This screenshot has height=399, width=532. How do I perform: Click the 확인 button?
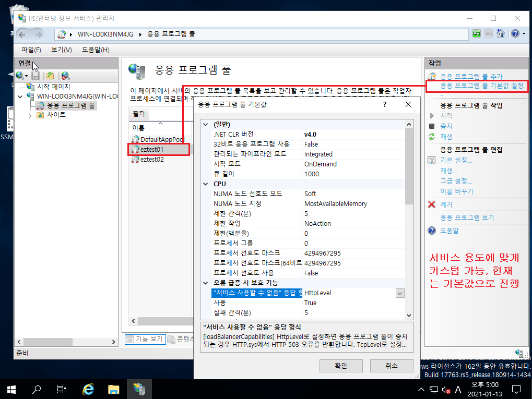tap(341, 366)
